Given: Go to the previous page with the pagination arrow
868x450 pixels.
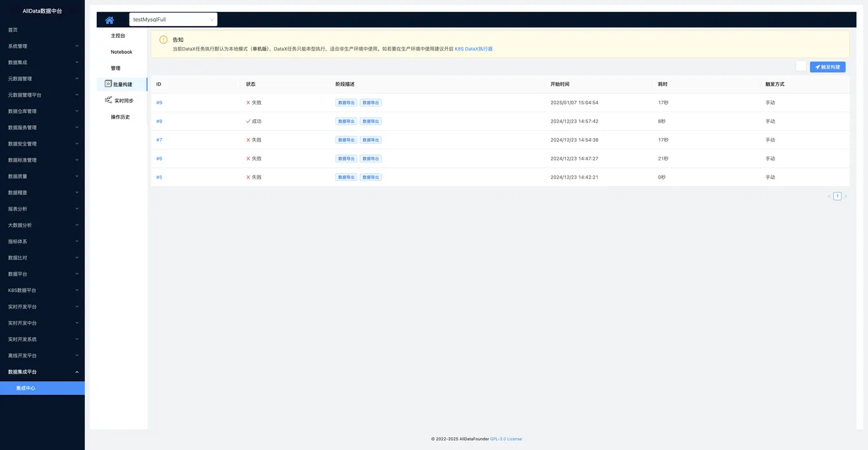Looking at the screenshot, I should point(830,196).
